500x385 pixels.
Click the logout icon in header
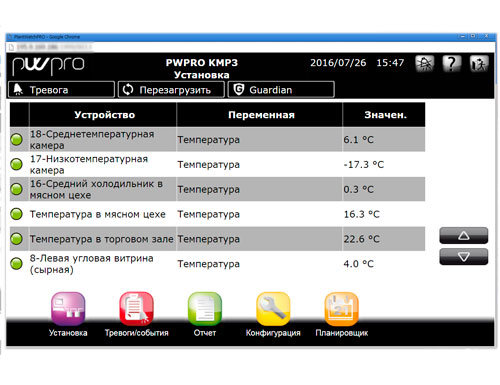479,63
